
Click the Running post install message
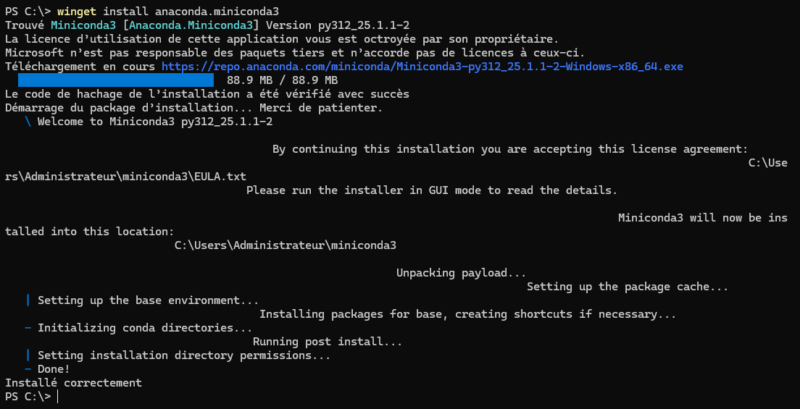[328, 341]
